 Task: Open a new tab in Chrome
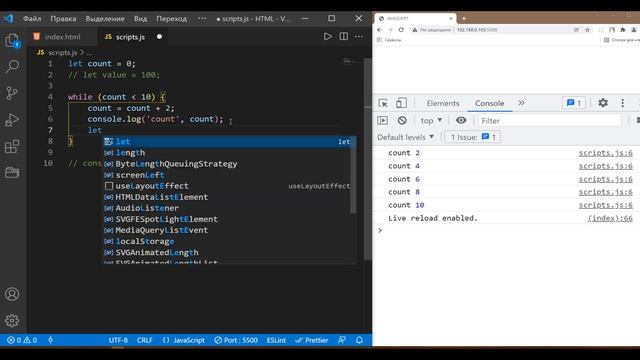point(464,18)
